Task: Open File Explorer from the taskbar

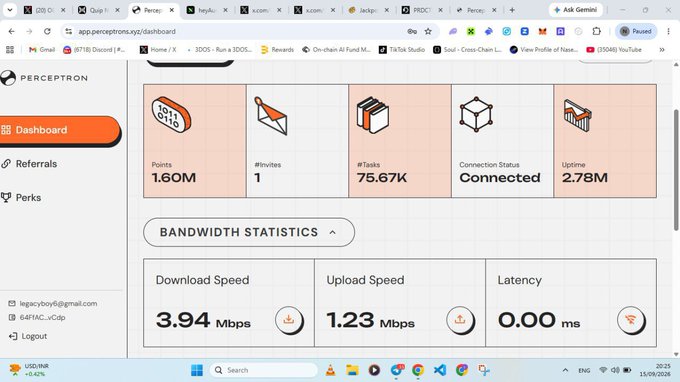Action: [x=352, y=370]
